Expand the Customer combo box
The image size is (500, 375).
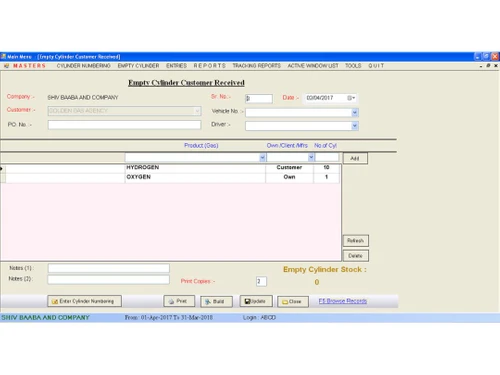coord(197,111)
